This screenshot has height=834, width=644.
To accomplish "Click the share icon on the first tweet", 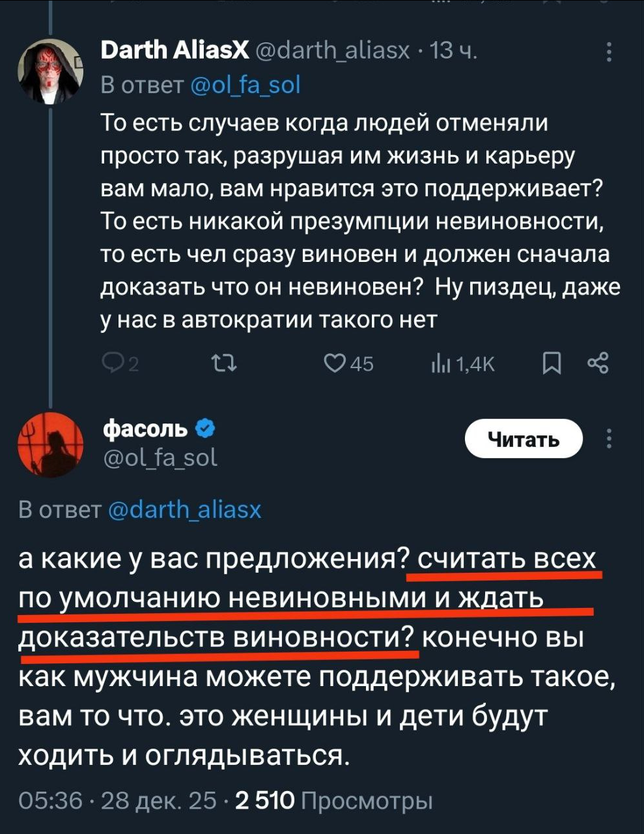I will (597, 363).
